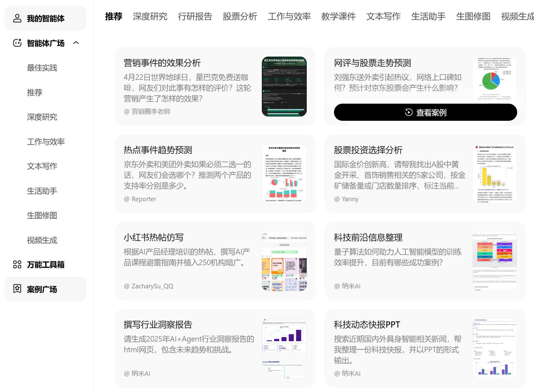Open the 撰写行业洞察报告 case title
The image size is (534, 392).
(x=158, y=324)
